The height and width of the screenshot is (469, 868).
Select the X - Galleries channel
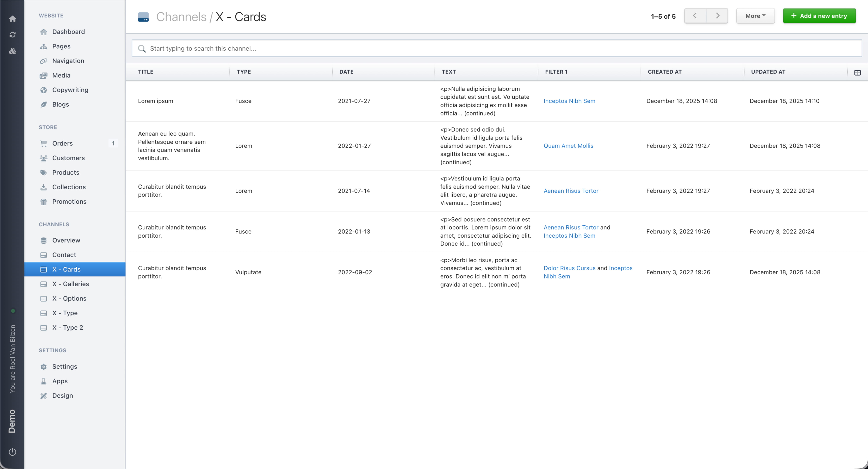71,284
